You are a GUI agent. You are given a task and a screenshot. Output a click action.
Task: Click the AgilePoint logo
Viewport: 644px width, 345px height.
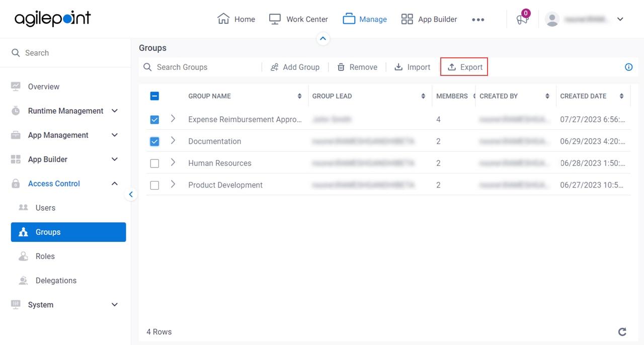click(53, 19)
